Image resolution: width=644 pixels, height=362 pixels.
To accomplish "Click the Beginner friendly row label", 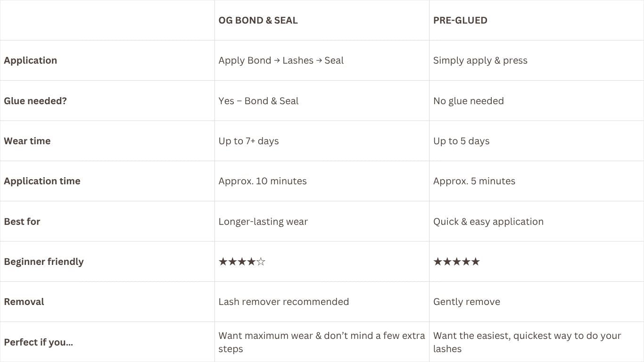I will (44, 262).
